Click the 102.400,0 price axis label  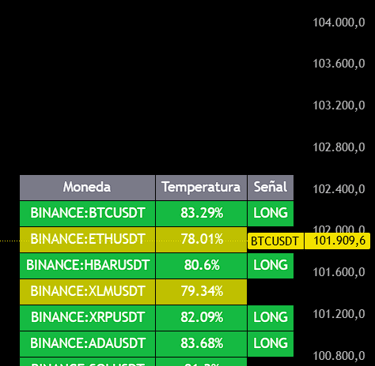click(x=339, y=189)
